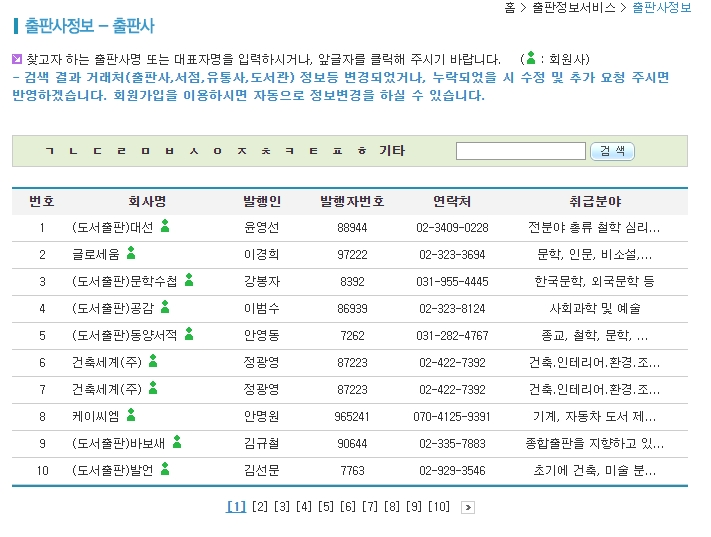Filter publishers by initial ㄹ

[122, 151]
